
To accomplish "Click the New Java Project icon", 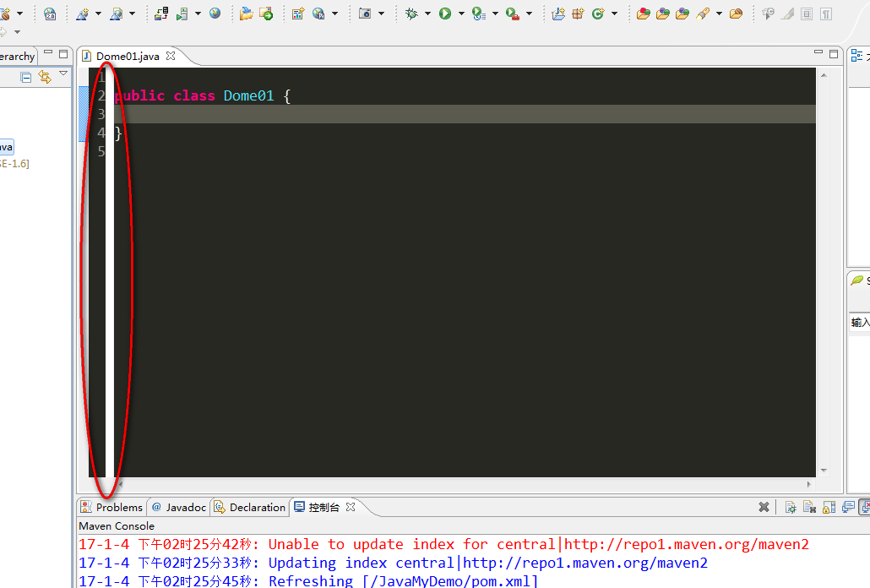I will tap(558, 14).
